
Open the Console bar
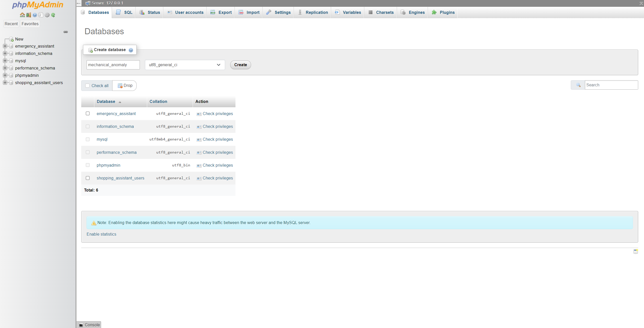(89, 325)
